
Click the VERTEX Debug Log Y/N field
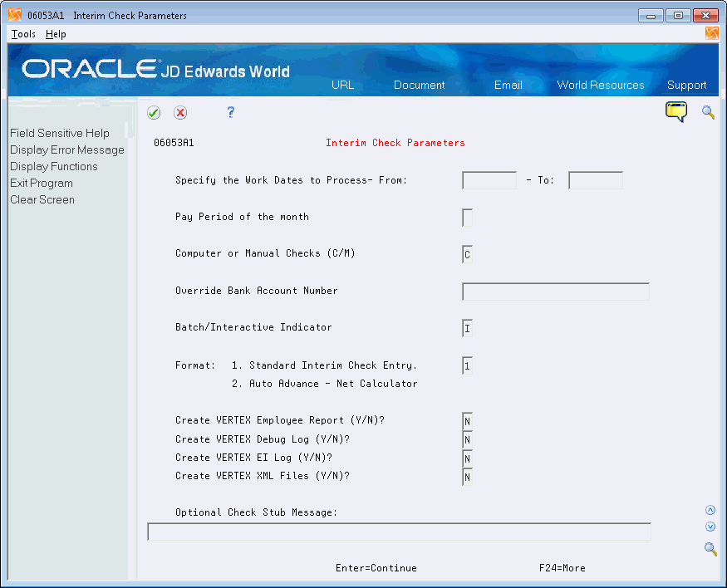click(467, 439)
